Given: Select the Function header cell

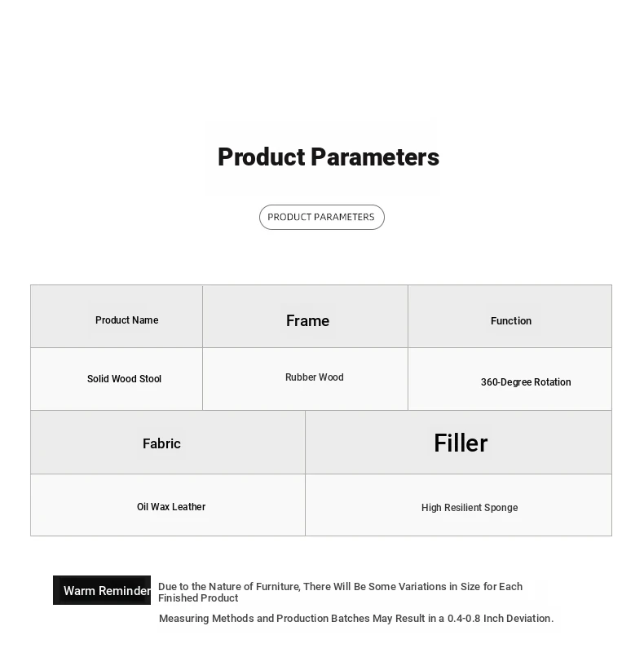Looking at the screenshot, I should (510, 321).
